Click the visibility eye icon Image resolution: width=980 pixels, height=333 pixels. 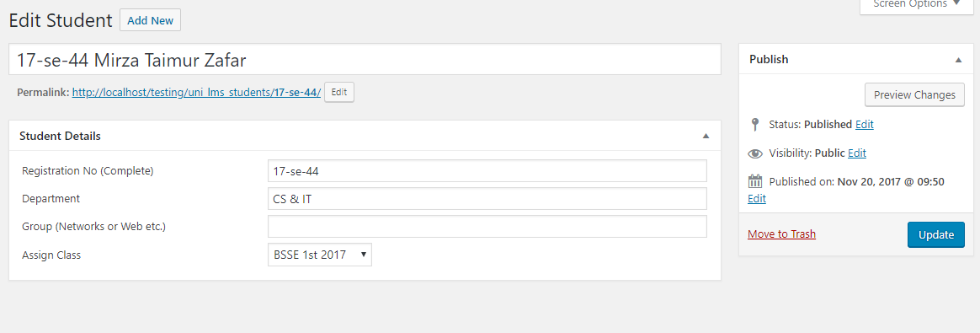755,153
